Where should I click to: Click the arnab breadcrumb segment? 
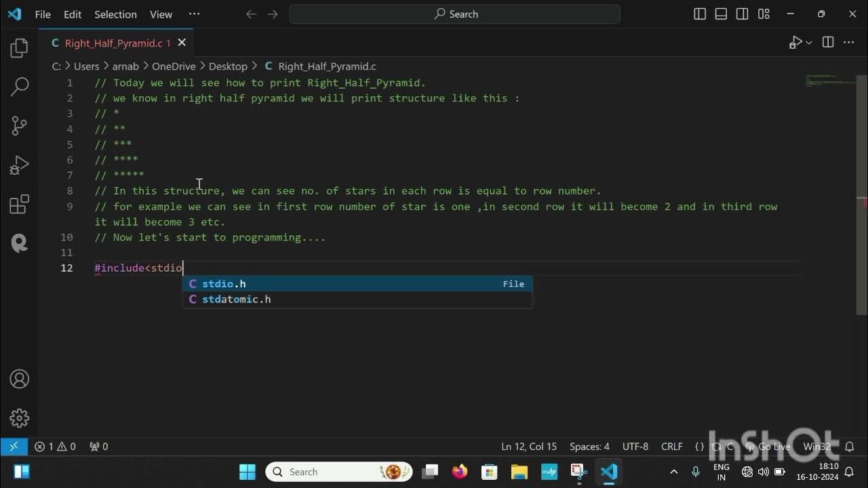(x=125, y=66)
